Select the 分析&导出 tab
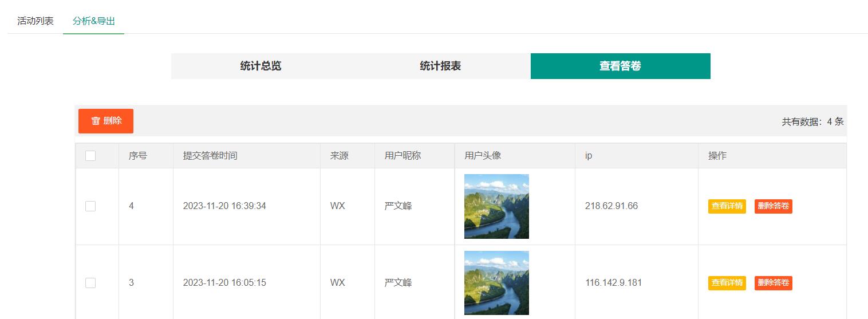 94,21
